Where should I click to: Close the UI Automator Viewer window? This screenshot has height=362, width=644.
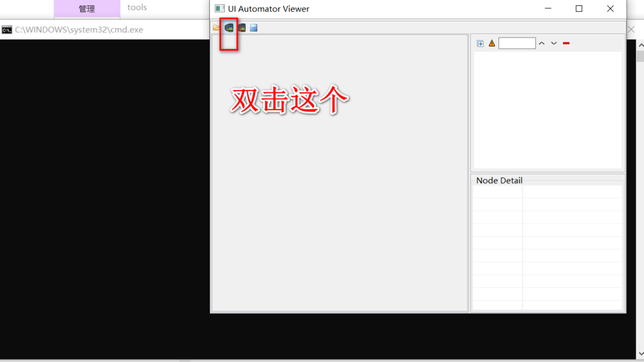click(611, 8)
